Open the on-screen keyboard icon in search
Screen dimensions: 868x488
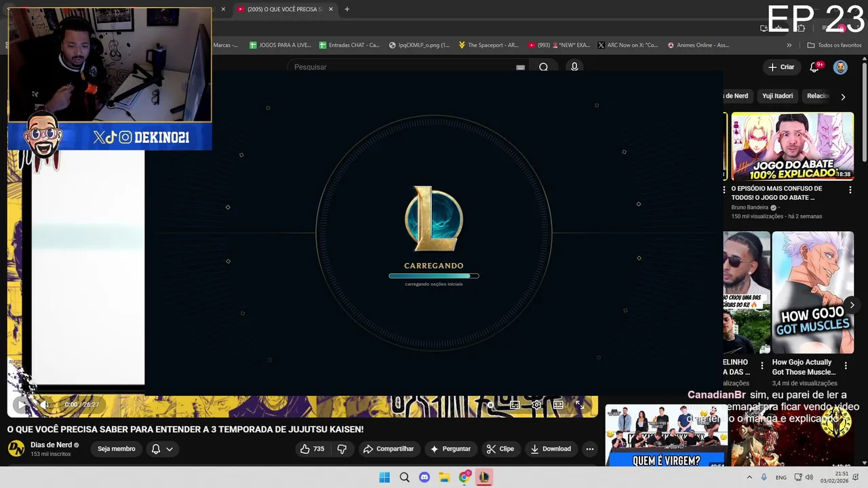click(x=520, y=67)
